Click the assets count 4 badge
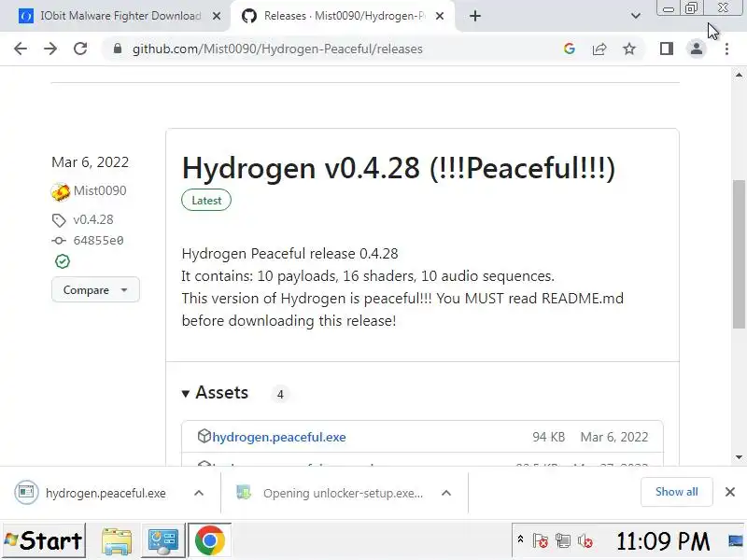Screen dimensions: 747x560 [280, 394]
